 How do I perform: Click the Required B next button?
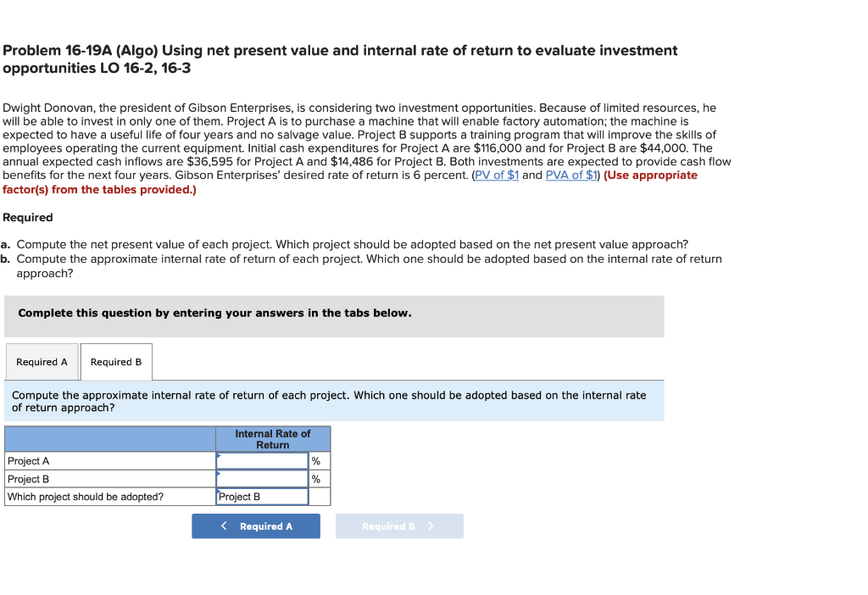[399, 525]
